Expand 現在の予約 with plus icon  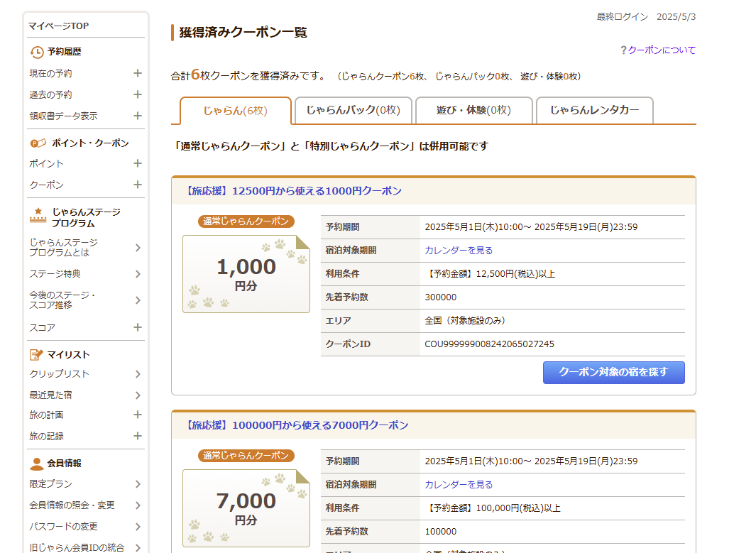138,73
